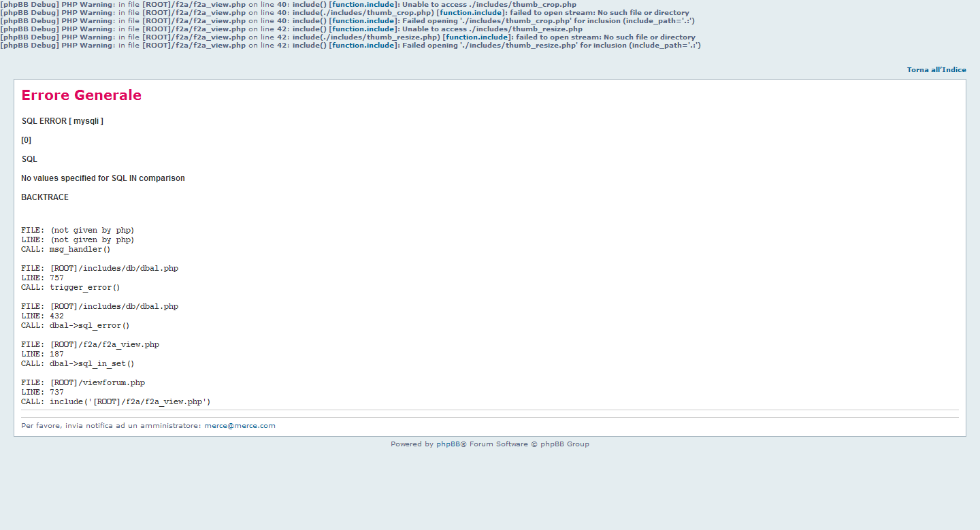Screen dimensions: 980x530
Task: Open function.include link on 'Unable to access thumb_crop.php' warning
Action: tap(362, 5)
